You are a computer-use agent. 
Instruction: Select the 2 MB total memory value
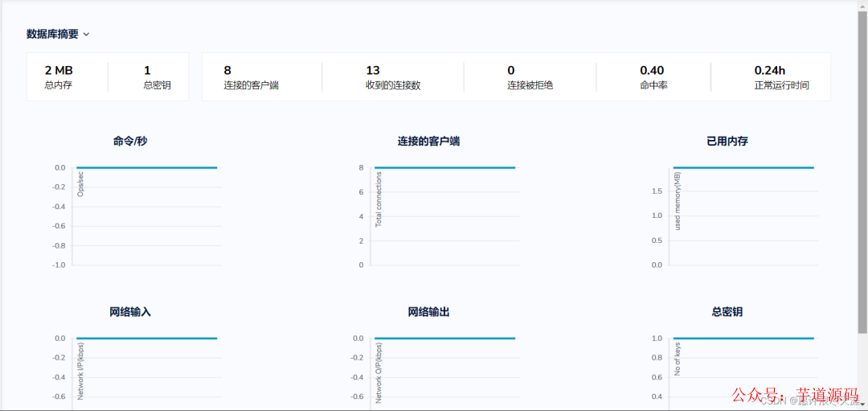59,70
